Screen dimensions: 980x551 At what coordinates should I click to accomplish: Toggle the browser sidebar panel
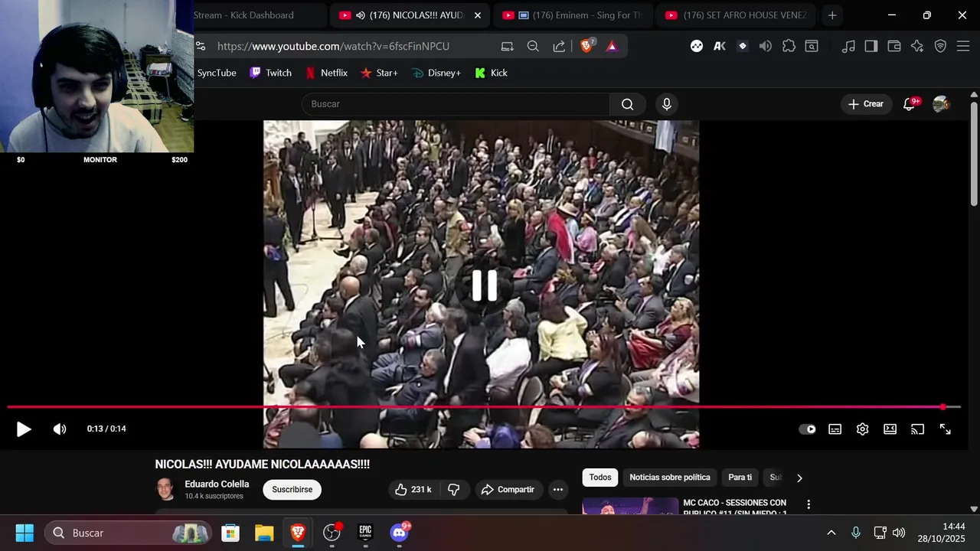pos(871,47)
